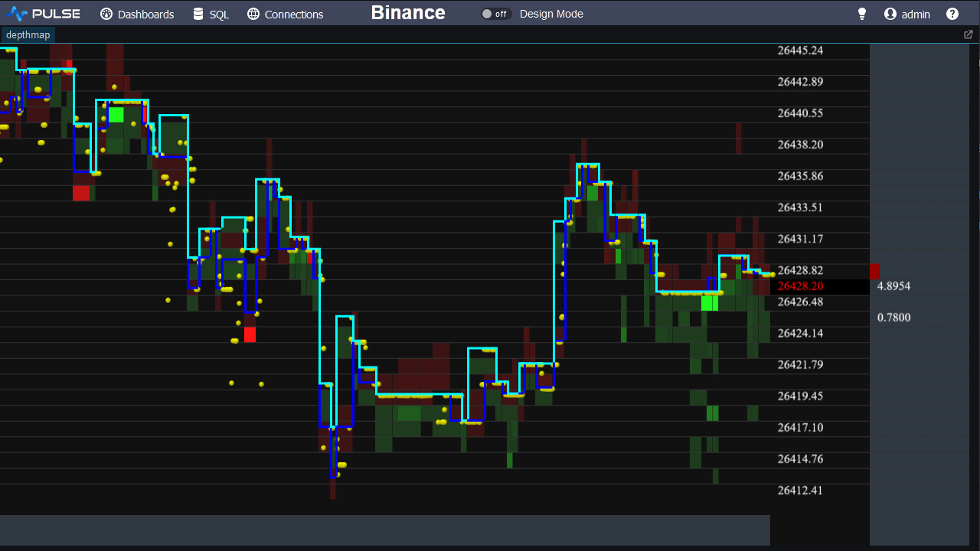Click the red 26428.20 current price label
This screenshot has height=551, width=980.
tap(800, 286)
